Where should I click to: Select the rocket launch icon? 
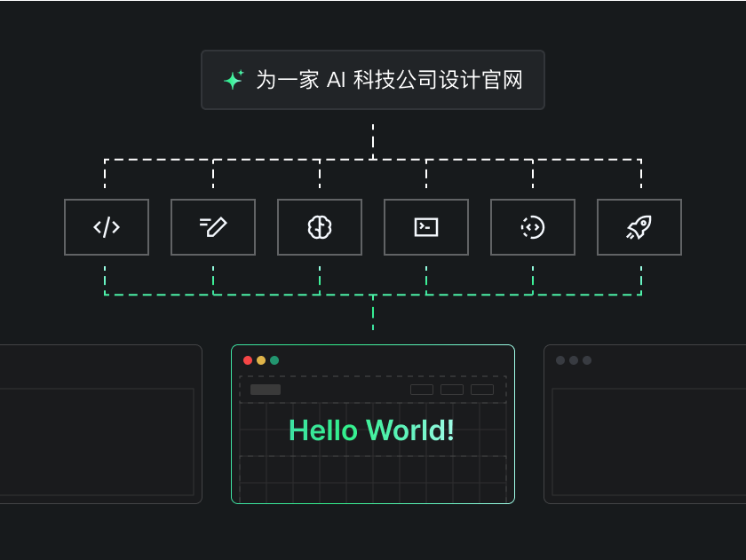coord(639,227)
